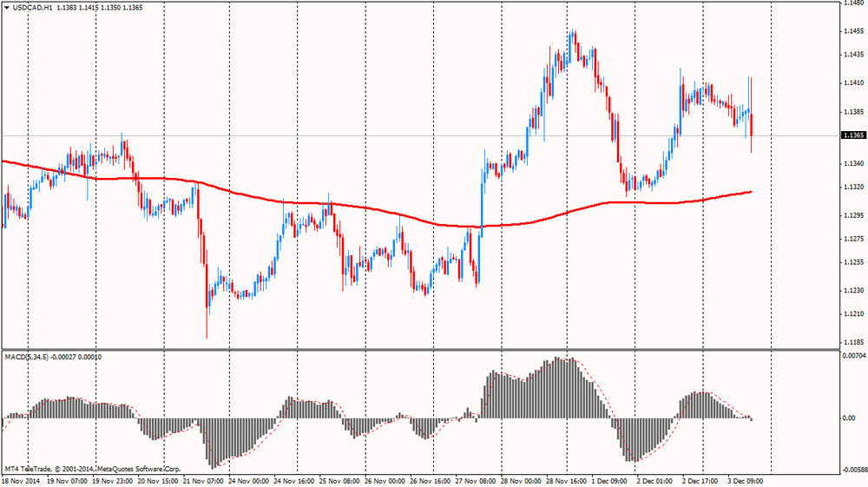The image size is (868, 487).
Task: Click the 1.1435 price scale value
Action: click(852, 55)
